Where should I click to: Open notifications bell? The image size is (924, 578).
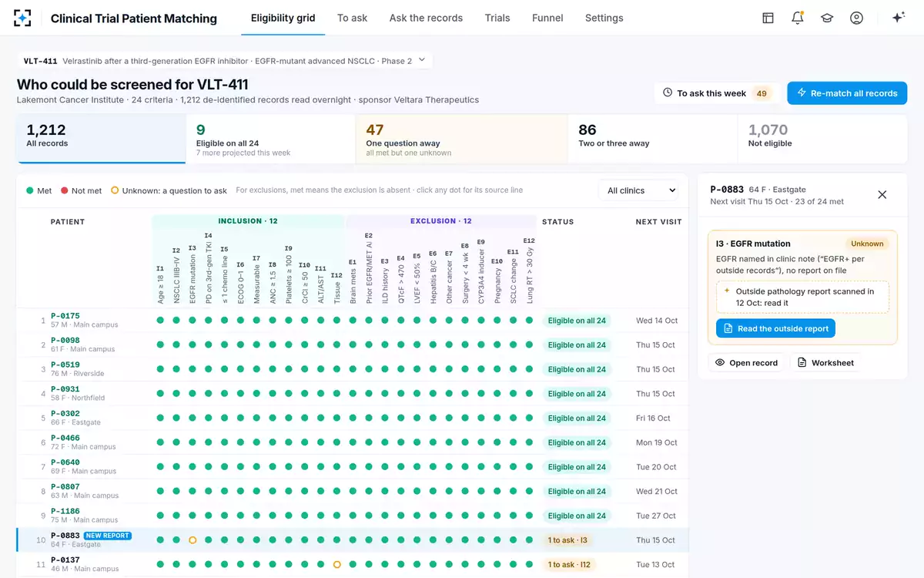pyautogui.click(x=798, y=18)
